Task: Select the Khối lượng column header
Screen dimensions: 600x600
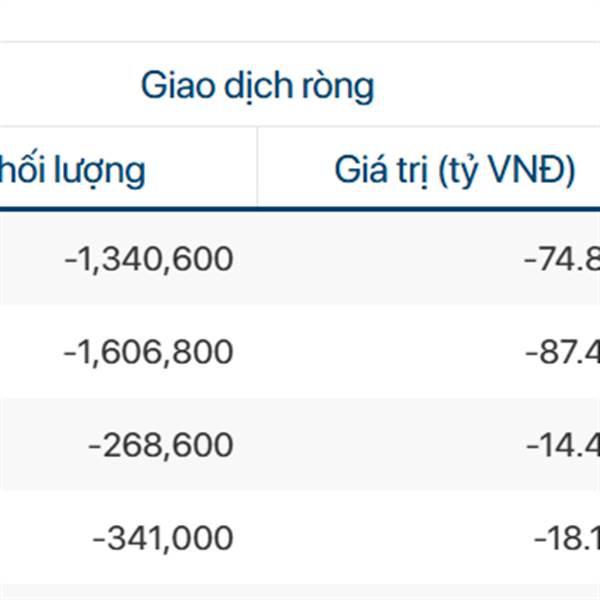Action: (x=73, y=170)
